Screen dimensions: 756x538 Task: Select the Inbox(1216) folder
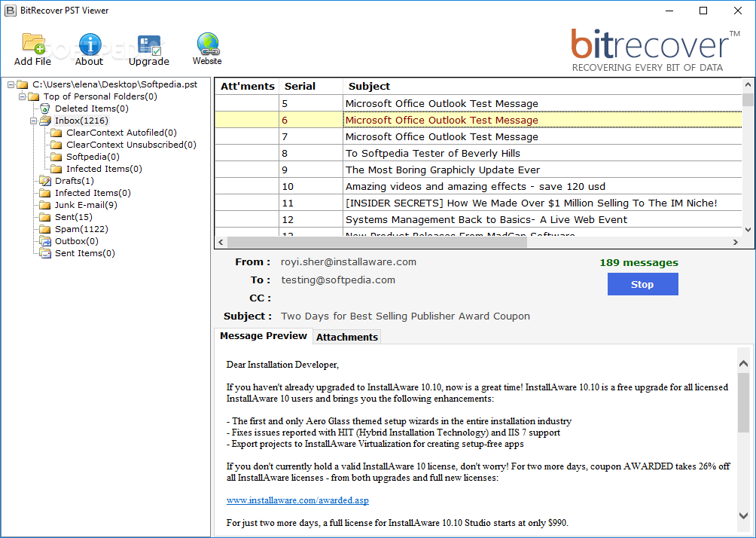click(81, 121)
